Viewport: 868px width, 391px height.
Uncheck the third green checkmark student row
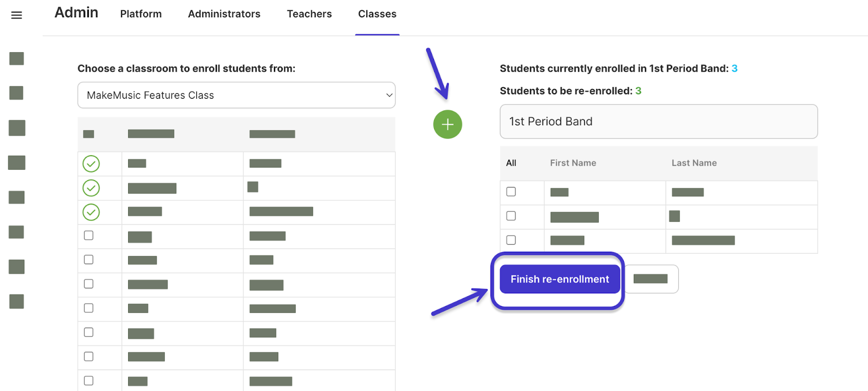click(91, 212)
